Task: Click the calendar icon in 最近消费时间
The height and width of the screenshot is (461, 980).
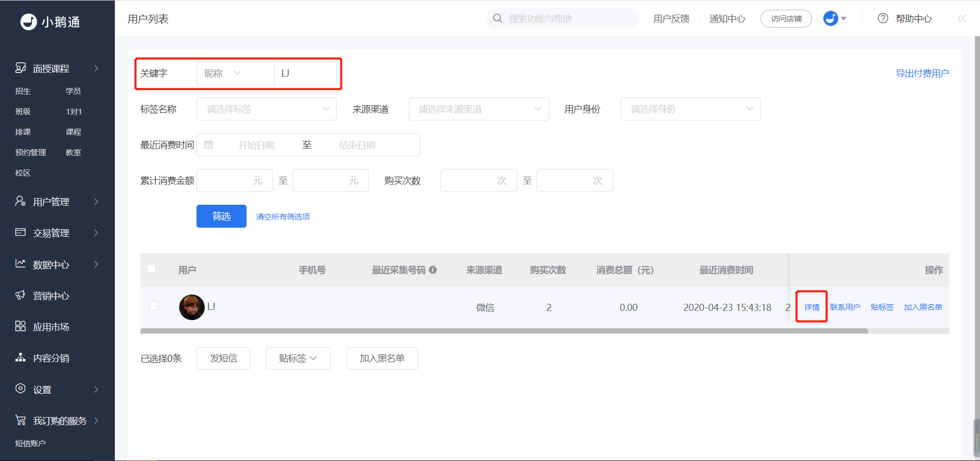Action: coord(208,145)
